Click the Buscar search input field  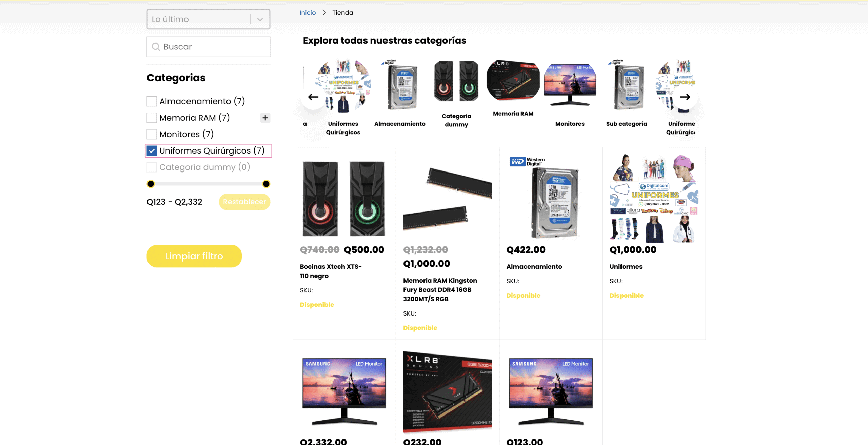point(214,47)
